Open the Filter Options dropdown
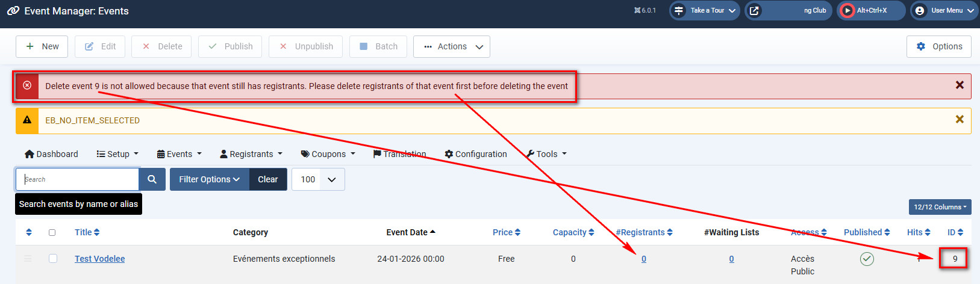Image resolution: width=980 pixels, height=284 pixels. tap(209, 179)
